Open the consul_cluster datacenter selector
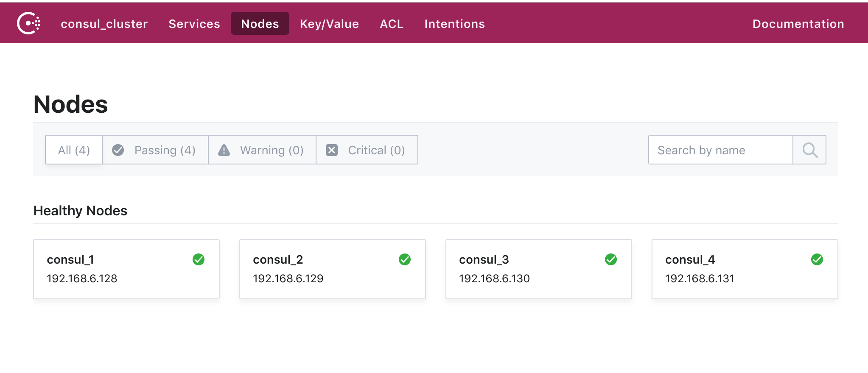868x373 pixels. point(104,23)
